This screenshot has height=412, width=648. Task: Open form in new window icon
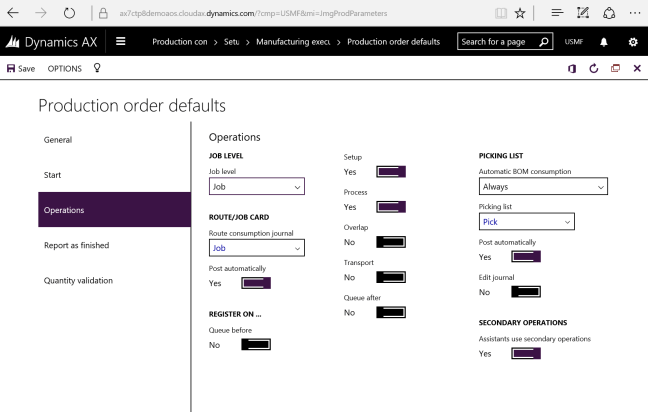click(616, 68)
